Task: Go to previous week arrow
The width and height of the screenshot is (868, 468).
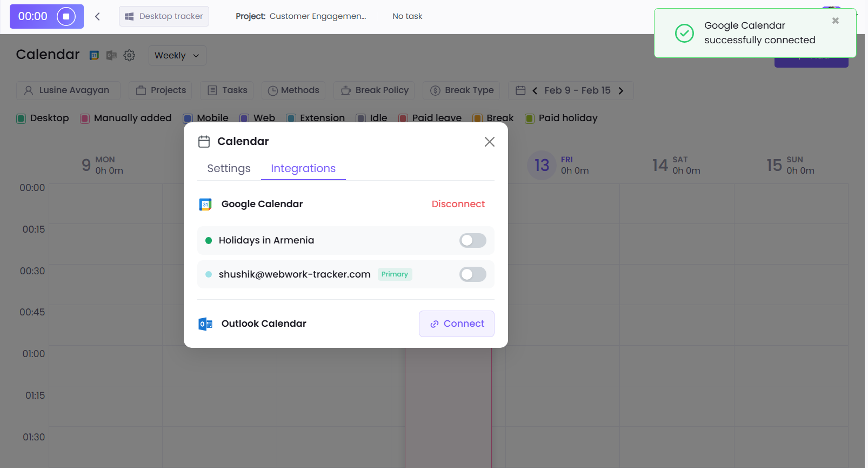Action: pos(535,91)
